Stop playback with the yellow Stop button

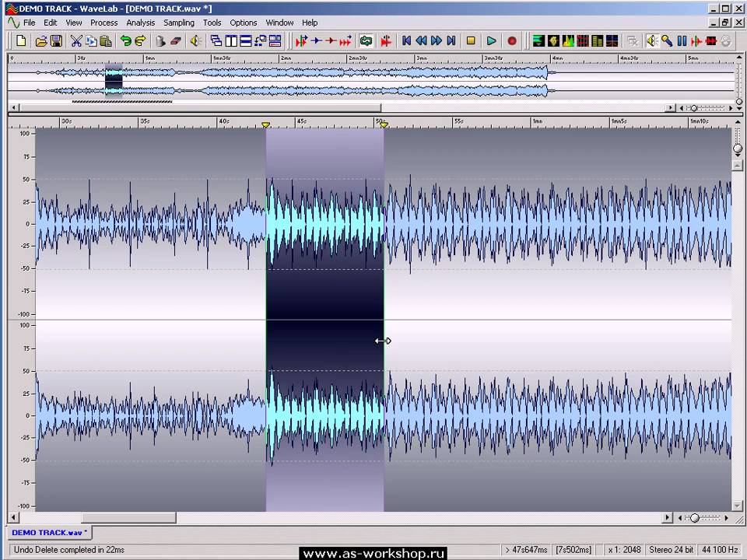(471, 41)
